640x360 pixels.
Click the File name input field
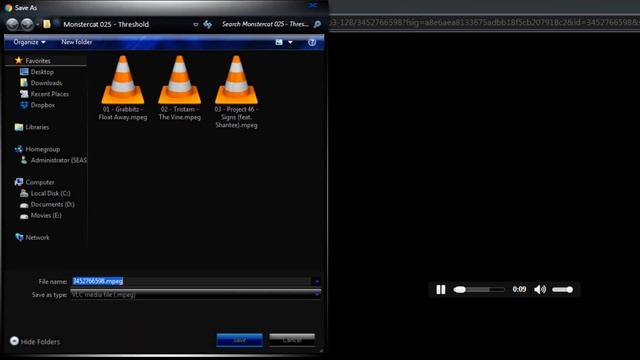click(x=191, y=281)
